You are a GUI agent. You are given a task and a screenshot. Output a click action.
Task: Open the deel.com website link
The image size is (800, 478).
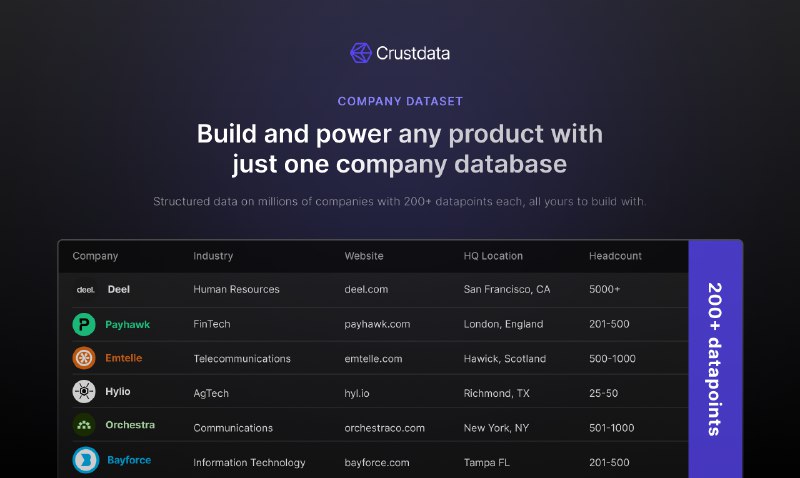coord(366,290)
